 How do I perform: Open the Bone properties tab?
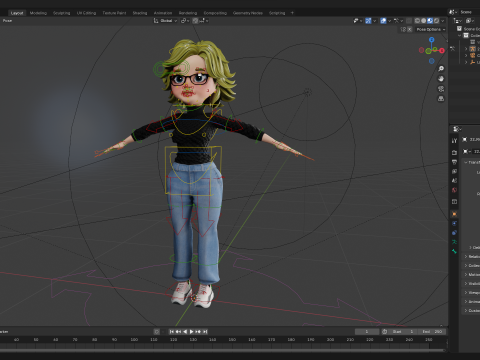coord(454,251)
